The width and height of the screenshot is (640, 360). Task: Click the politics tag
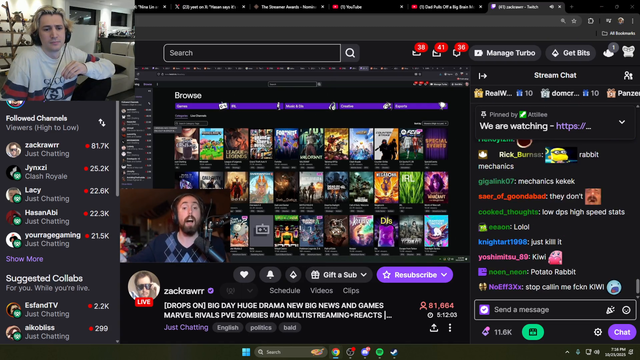click(260, 328)
